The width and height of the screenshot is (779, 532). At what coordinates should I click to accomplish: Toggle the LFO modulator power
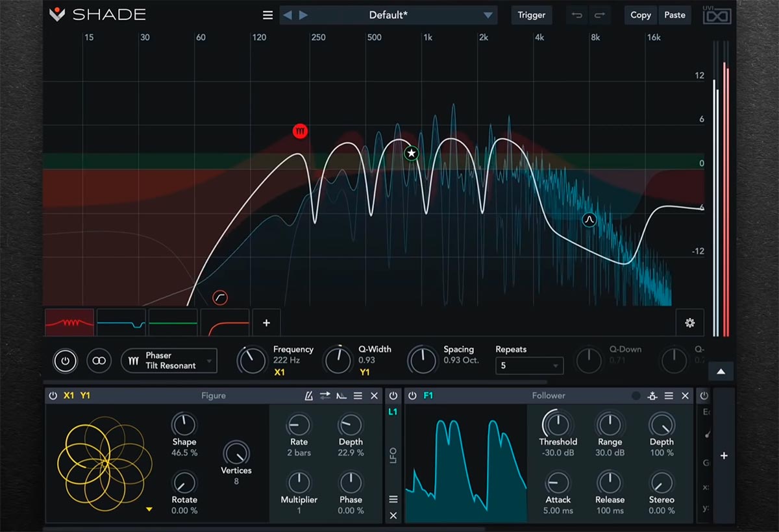[x=393, y=396]
